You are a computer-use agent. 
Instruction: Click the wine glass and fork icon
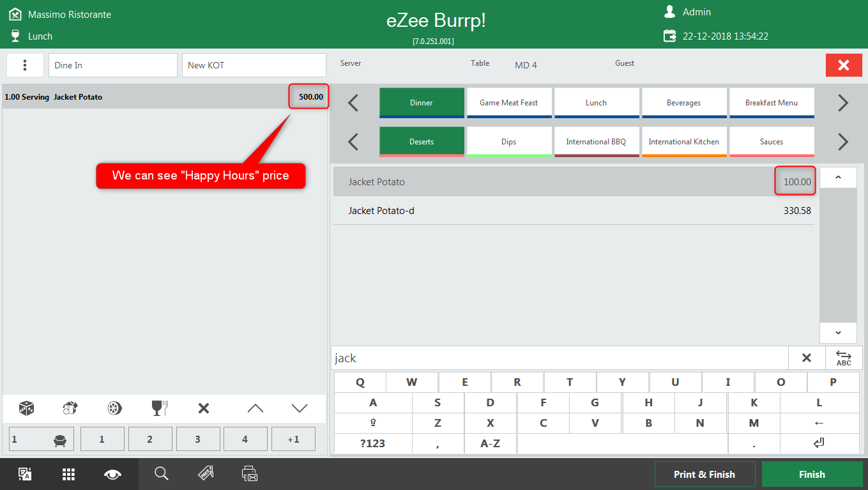(159, 408)
